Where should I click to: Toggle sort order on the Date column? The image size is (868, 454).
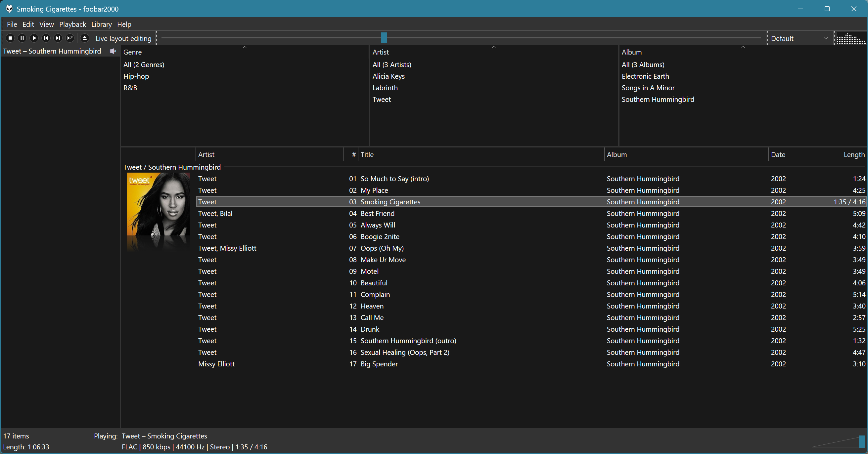778,154
